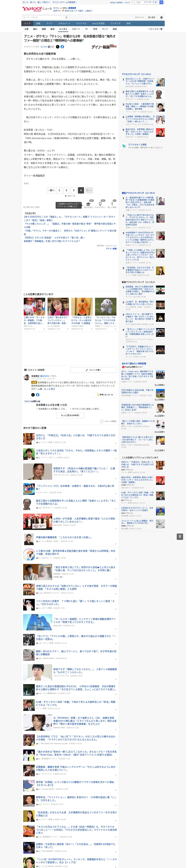The image size is (186, 868).
Task: Open the みんなの意見 tab
Action: 99,23
